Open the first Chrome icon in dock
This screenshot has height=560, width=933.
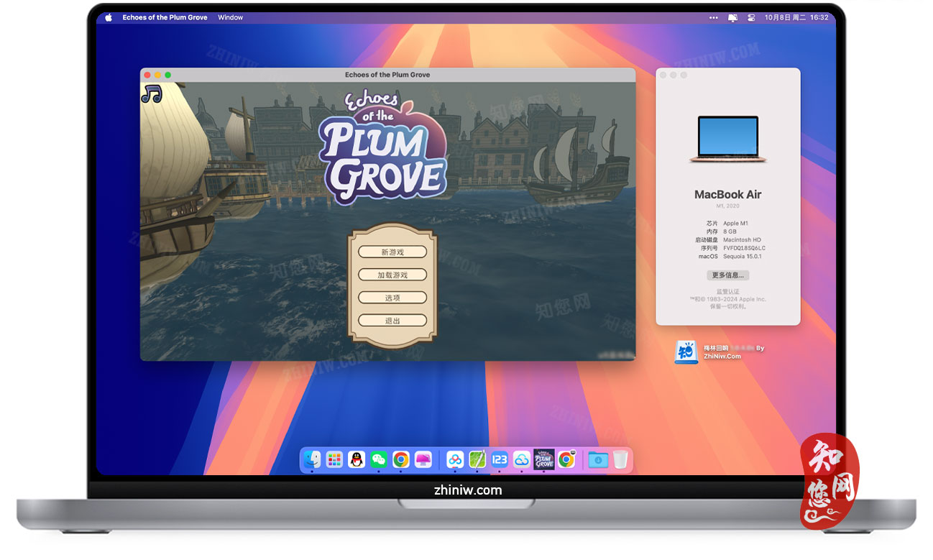(401, 459)
